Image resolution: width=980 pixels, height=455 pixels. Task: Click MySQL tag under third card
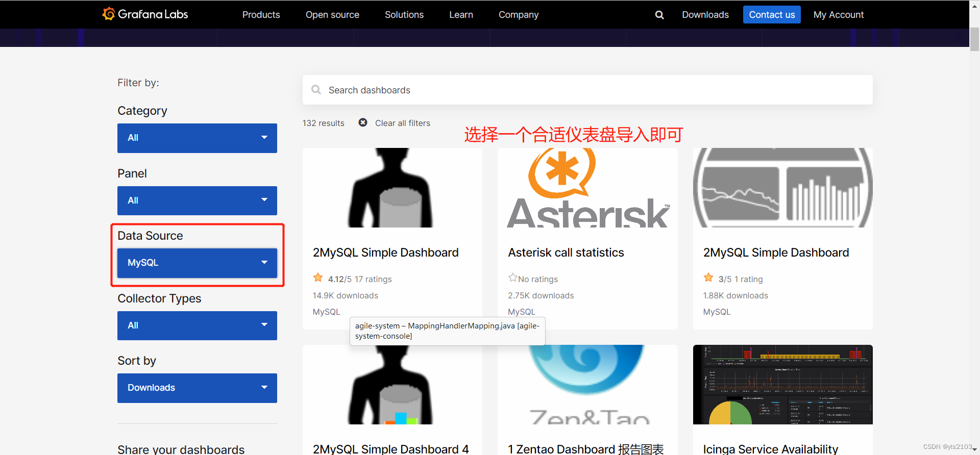click(x=717, y=312)
